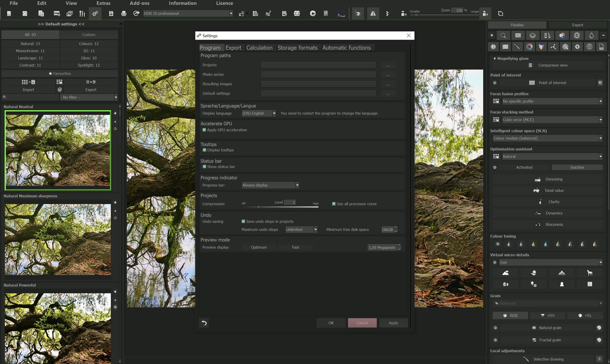The image size is (610, 364).
Task: Drag preview display quality slider toward Fast
Action: tap(295, 247)
